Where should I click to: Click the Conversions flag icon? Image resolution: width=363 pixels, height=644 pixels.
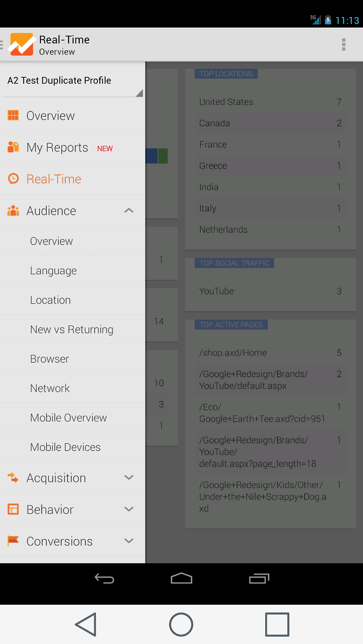tap(13, 541)
